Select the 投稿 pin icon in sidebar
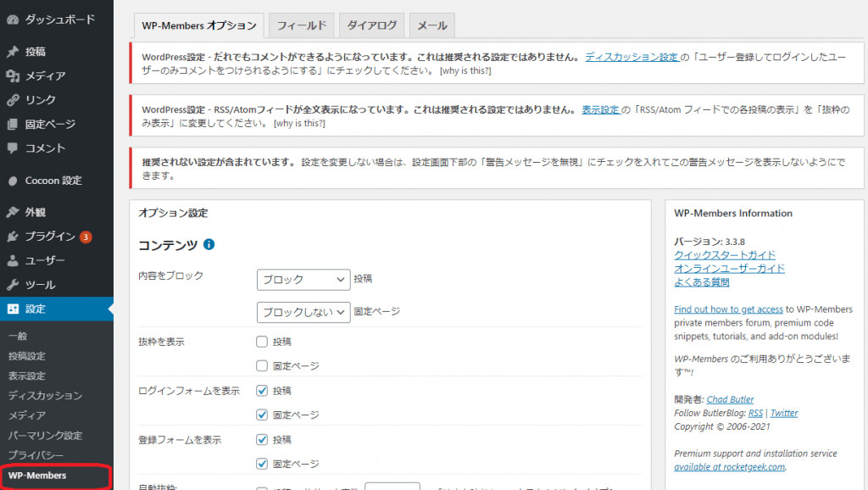868x490 pixels. pyautogui.click(x=11, y=51)
